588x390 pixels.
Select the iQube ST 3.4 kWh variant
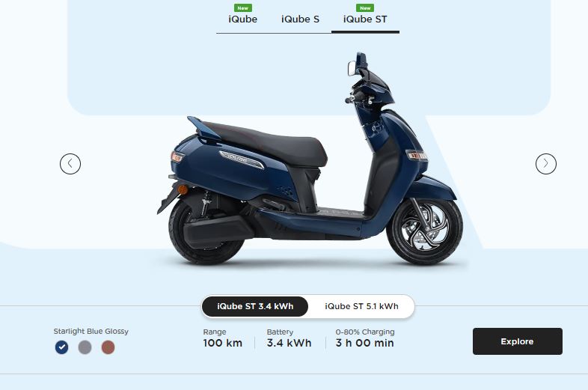[x=255, y=306]
